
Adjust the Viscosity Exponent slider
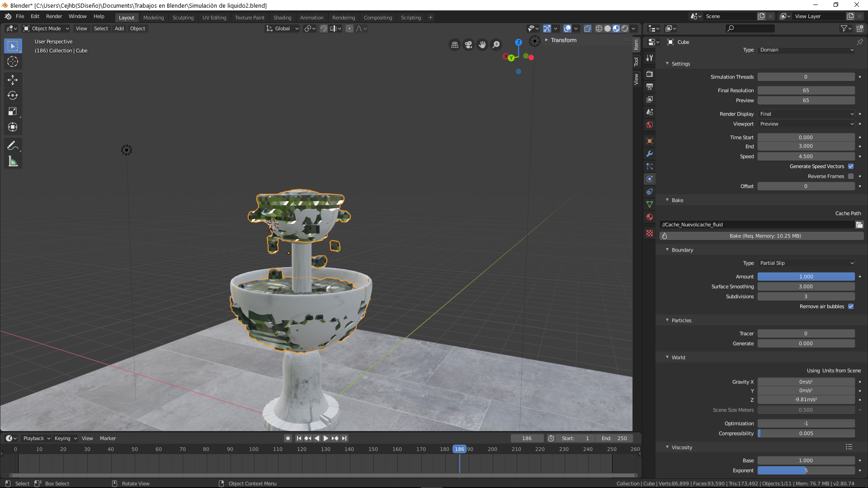click(x=806, y=470)
